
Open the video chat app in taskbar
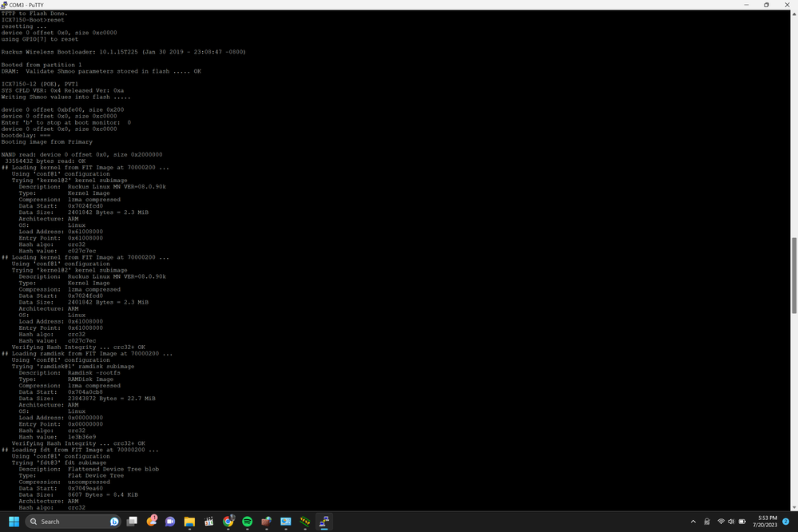pos(170,522)
